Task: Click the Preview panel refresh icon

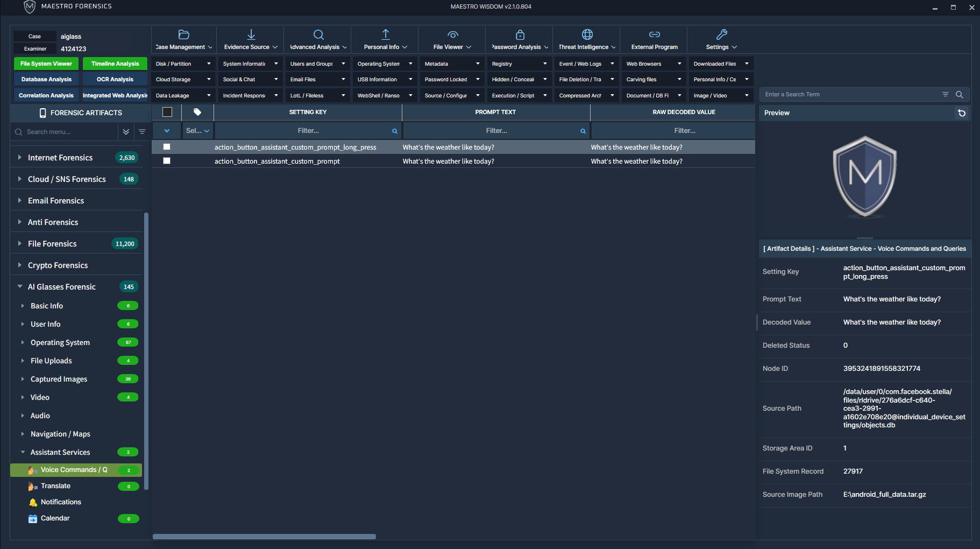Action: (x=962, y=113)
